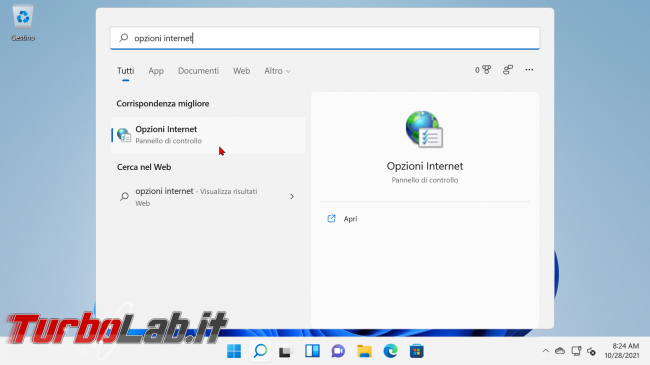This screenshot has width=650, height=365.
Task: Launch Microsoft Edge from the taskbar
Action: pos(390,351)
